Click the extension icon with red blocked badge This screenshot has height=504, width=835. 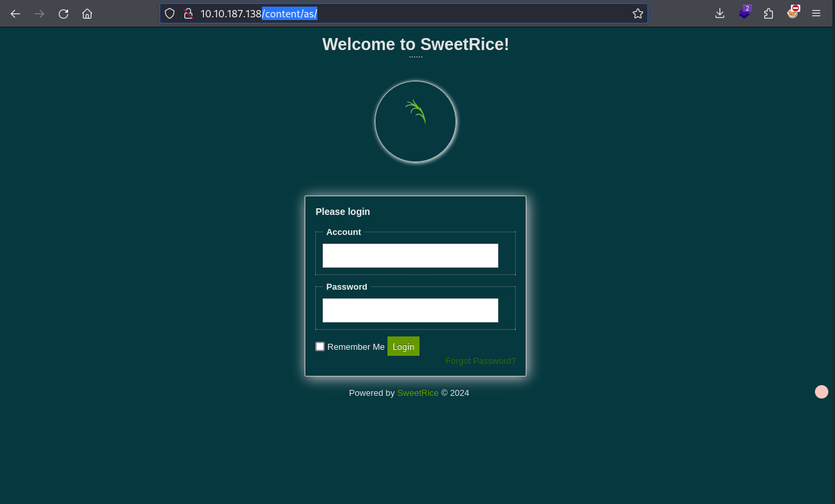[793, 12]
